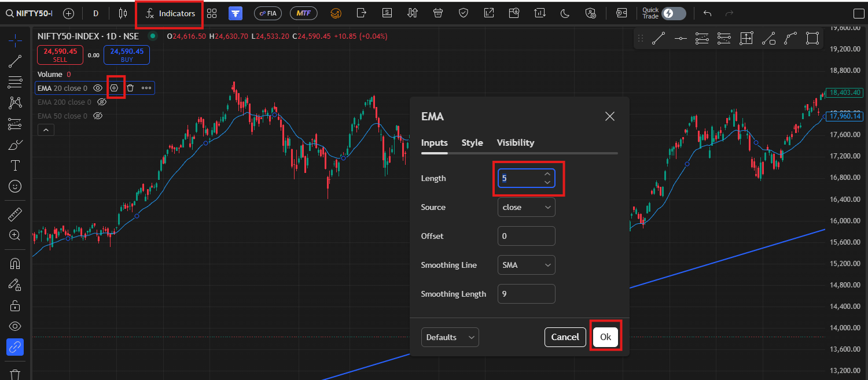Viewport: 868px width, 380px height.
Task: Activate the magnet mode icon
Action: [x=15, y=264]
